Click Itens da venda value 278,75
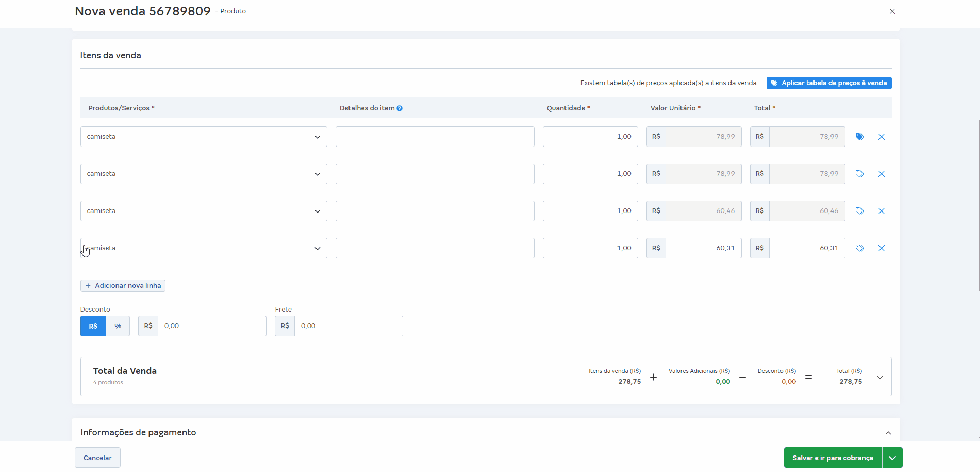Viewport: 980px width, 472px height. point(629,382)
